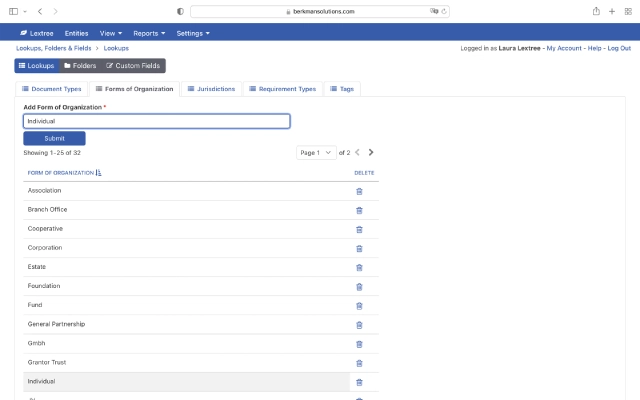Delete the Association form of organization
The image size is (640, 400).
click(359, 191)
